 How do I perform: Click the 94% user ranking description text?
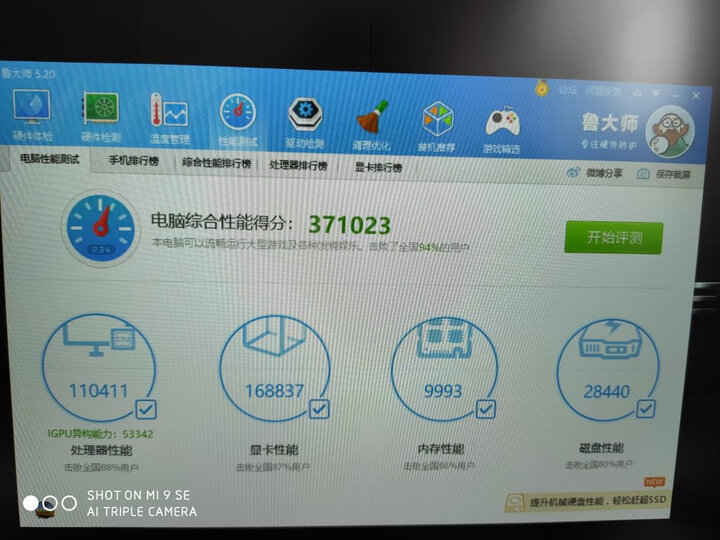pyautogui.click(x=310, y=244)
